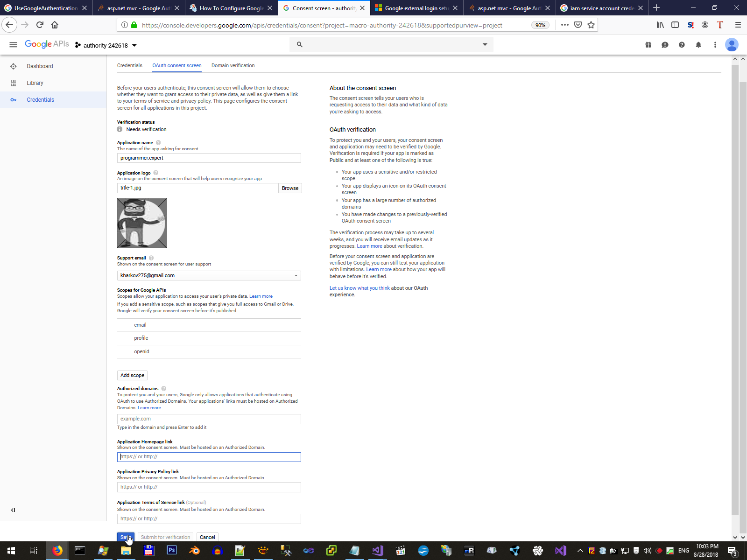Image resolution: width=747 pixels, height=560 pixels.
Task: Open the help question mark in the console header
Action: click(x=682, y=45)
